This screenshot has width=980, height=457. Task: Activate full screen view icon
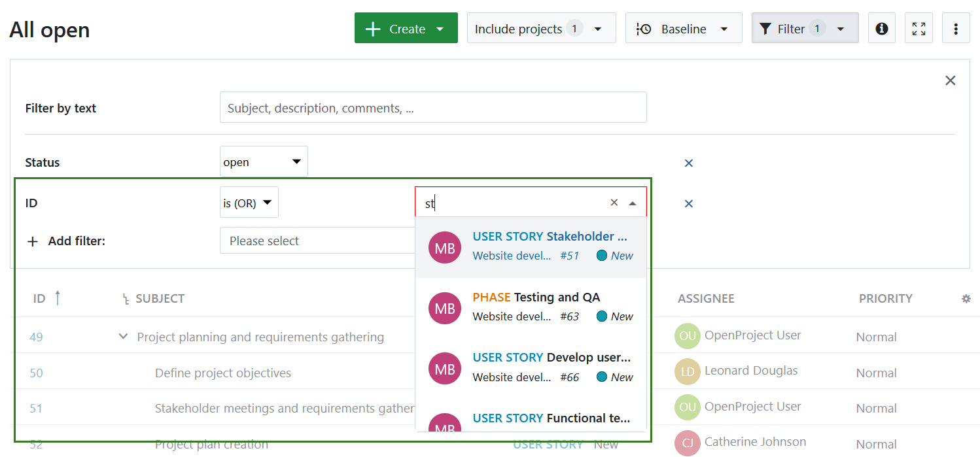[919, 27]
